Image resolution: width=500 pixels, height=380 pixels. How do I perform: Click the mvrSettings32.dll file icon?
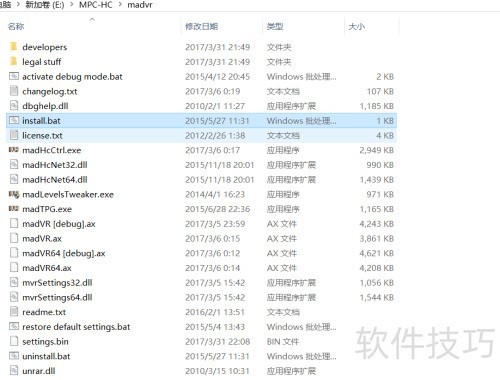[x=14, y=282]
